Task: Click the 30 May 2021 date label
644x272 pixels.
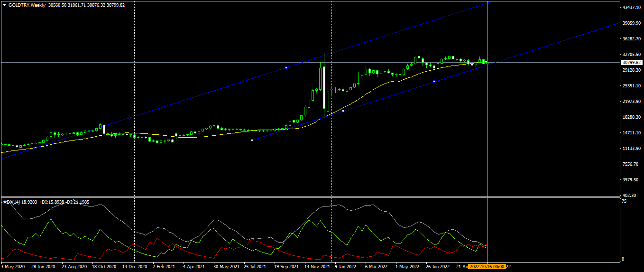Action: click(x=226, y=267)
